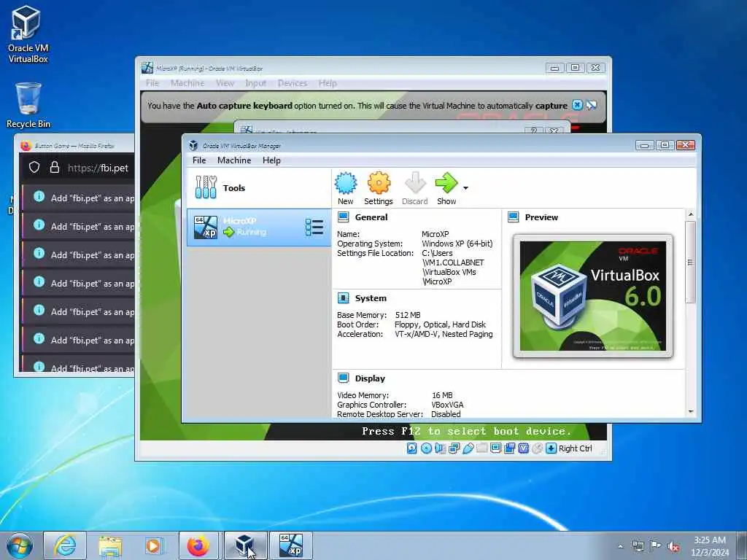Click the Preview section monitor icon
The width and height of the screenshot is (747, 560).
pos(513,217)
